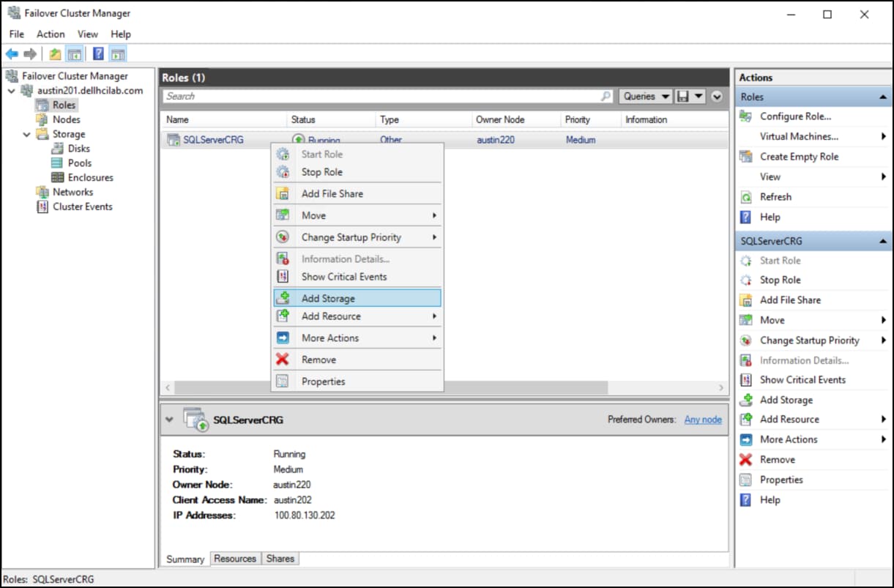Click the Stop Role icon in context menu
The image size is (894, 588).
click(x=283, y=172)
